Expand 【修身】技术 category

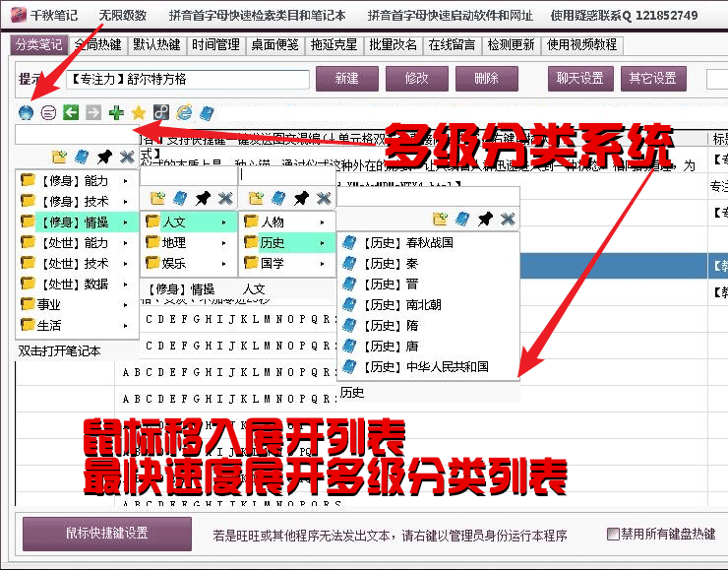tap(77, 201)
